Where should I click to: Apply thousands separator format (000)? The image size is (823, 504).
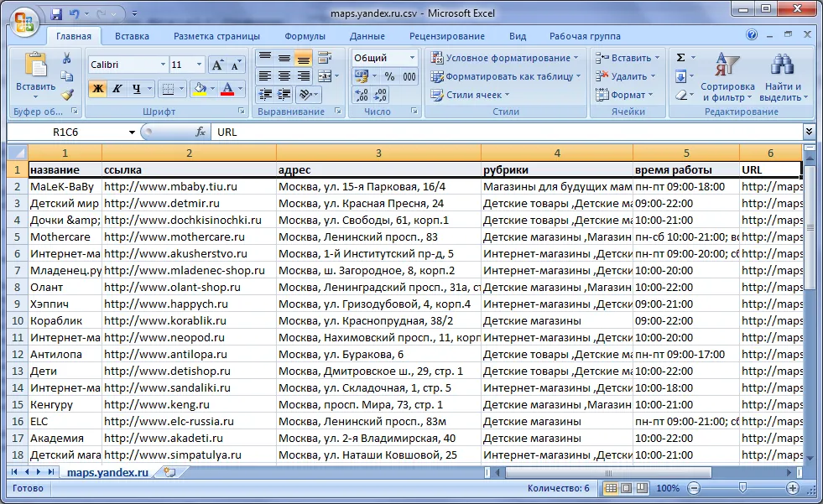tap(409, 76)
